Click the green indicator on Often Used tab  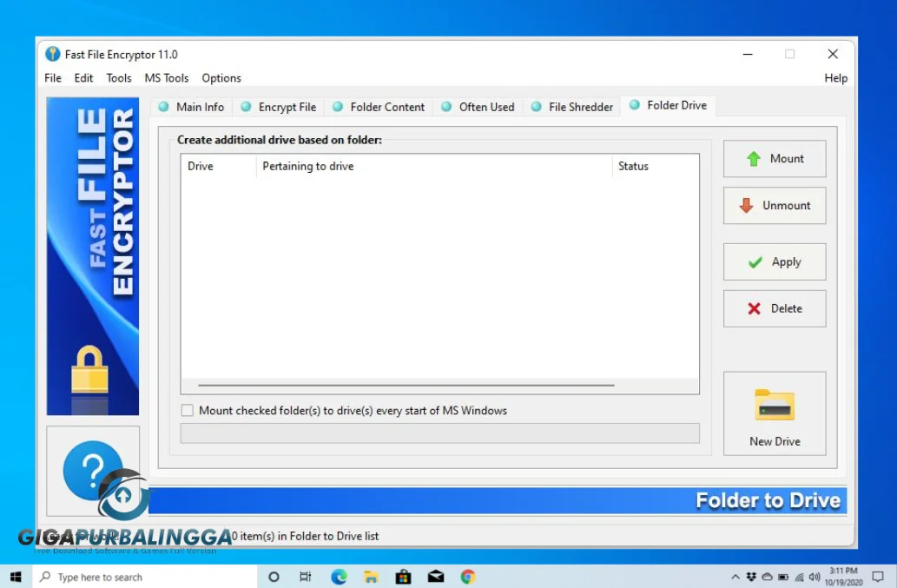[x=447, y=107]
